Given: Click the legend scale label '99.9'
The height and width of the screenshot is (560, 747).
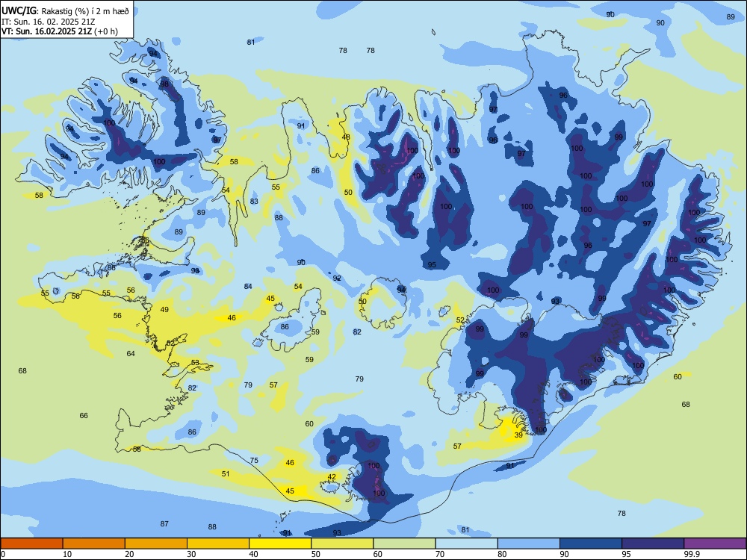Looking at the screenshot, I should 692,554.
